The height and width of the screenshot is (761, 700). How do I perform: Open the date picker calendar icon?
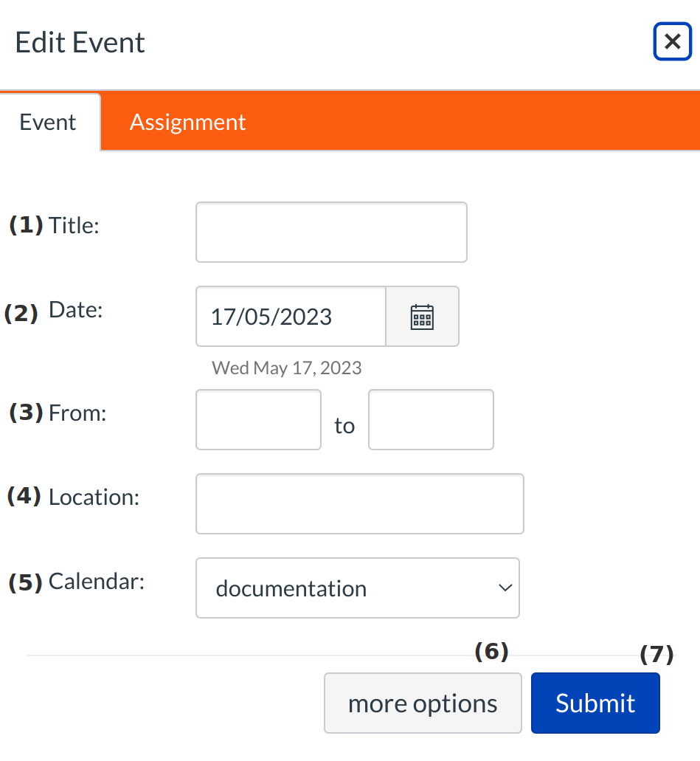point(422,317)
